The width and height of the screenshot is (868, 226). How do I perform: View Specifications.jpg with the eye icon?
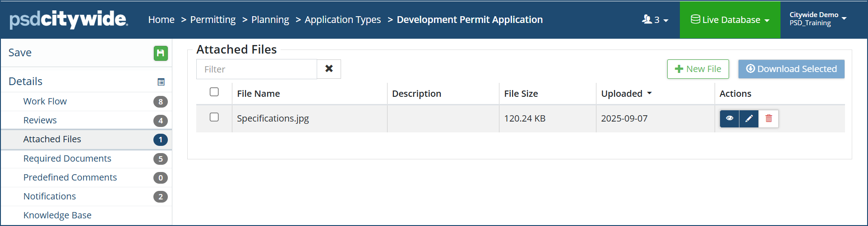coord(729,118)
